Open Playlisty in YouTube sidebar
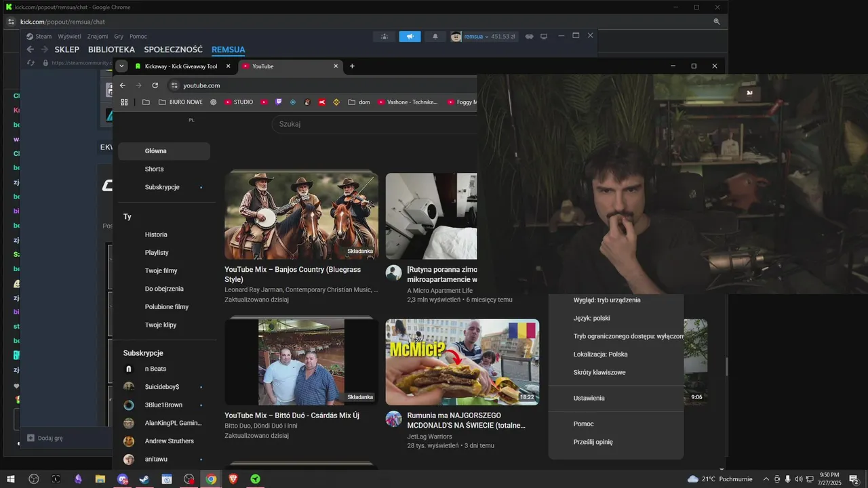 (164, 253)
